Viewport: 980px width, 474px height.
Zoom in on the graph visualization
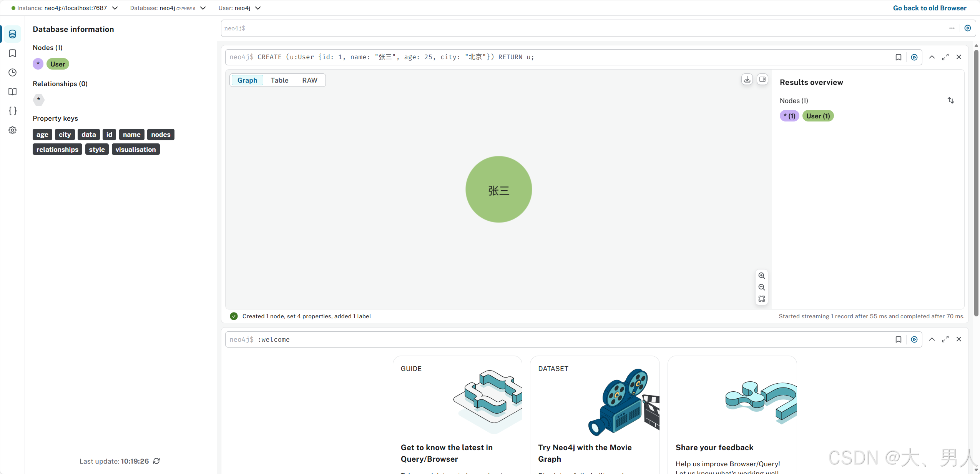tap(761, 276)
